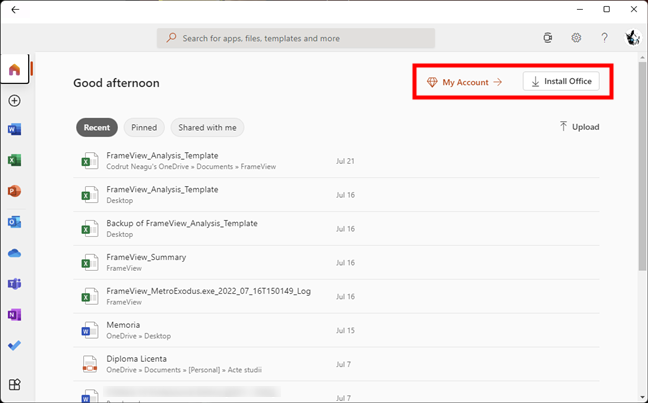Click the Install Office button
The image size is (648, 403).
[x=561, y=81]
